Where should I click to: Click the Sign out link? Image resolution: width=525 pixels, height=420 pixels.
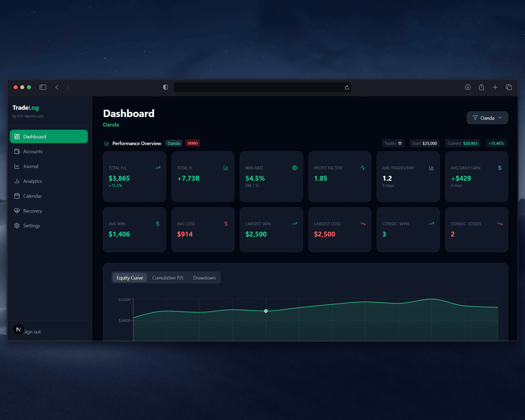[32, 331]
